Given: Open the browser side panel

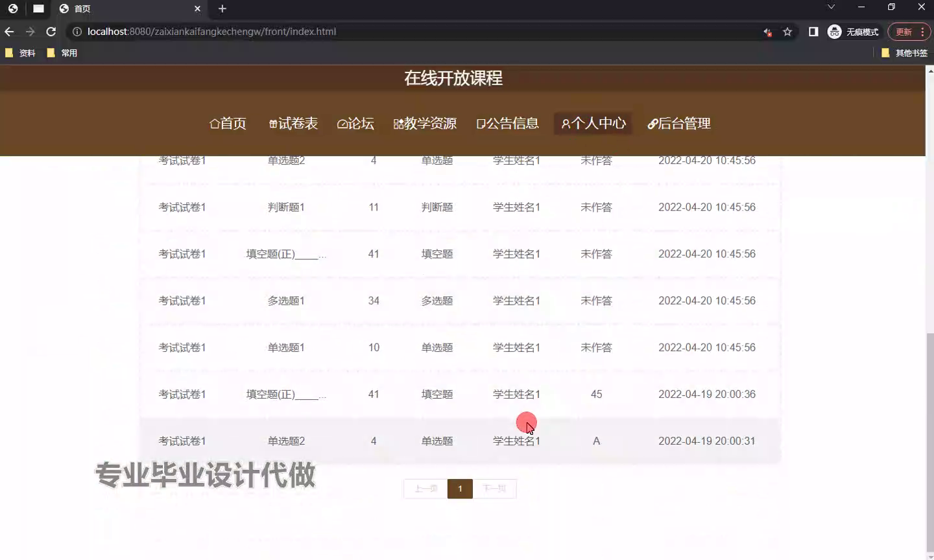Looking at the screenshot, I should click(x=813, y=32).
